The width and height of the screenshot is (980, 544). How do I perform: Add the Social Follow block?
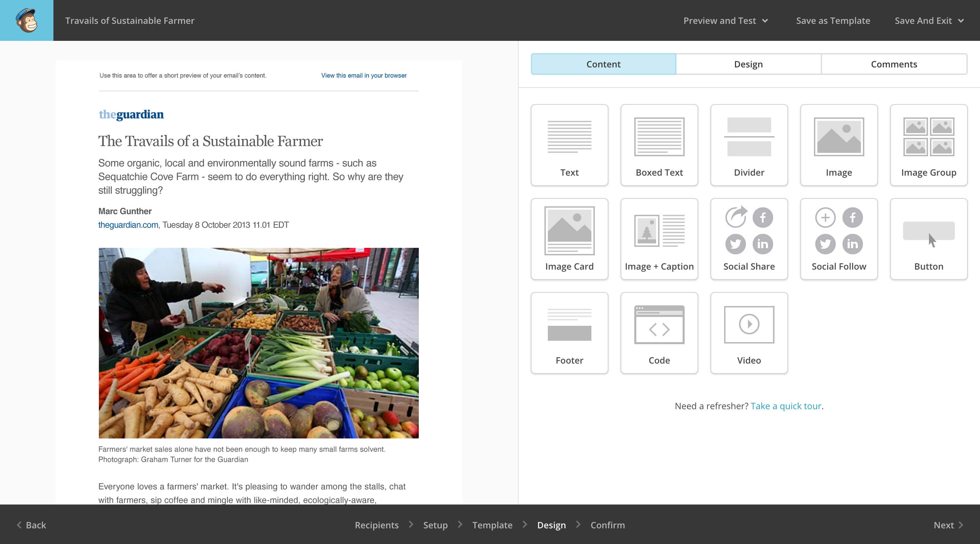[838, 239]
